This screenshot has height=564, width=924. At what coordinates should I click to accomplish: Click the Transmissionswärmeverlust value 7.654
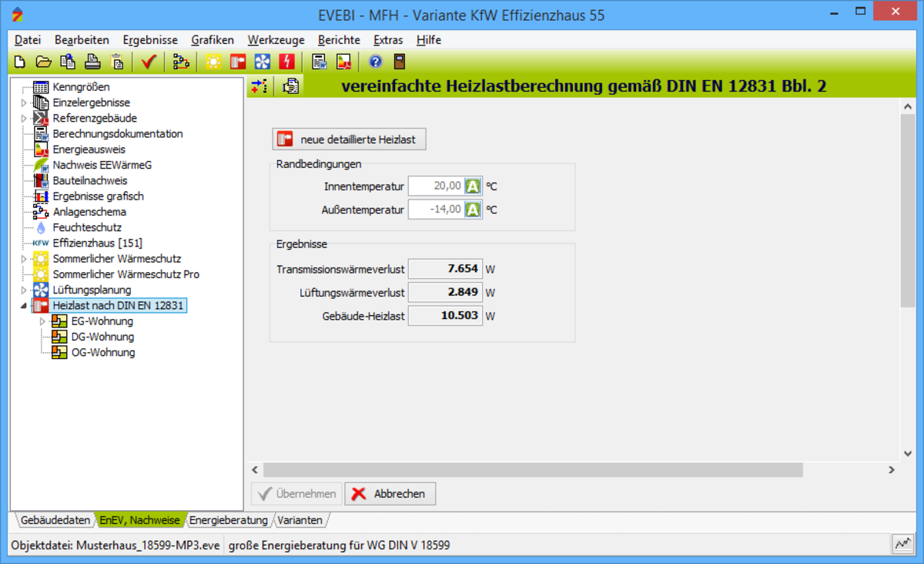(445, 269)
